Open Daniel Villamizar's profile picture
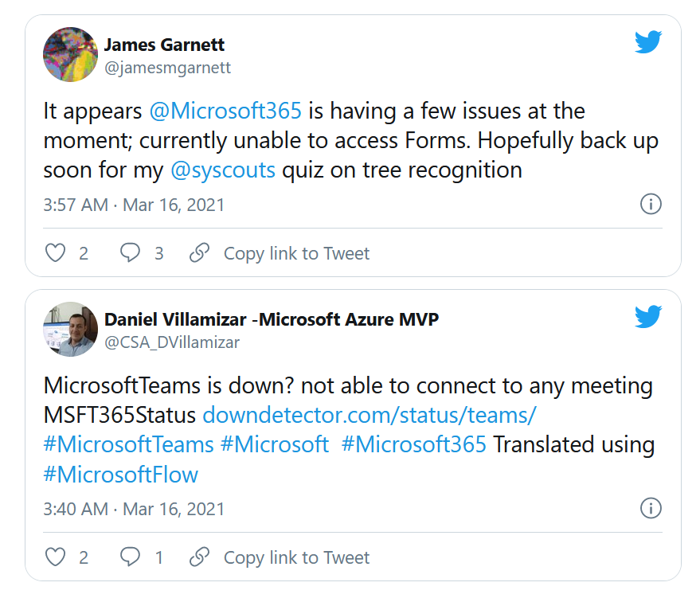Viewport: 700px width, 598px height. tap(70, 330)
